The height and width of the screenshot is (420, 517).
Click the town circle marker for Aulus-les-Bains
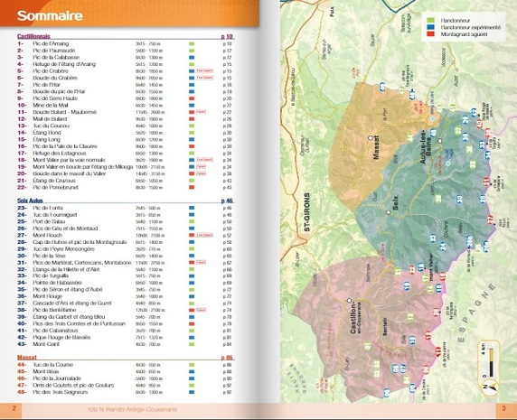(x=440, y=141)
